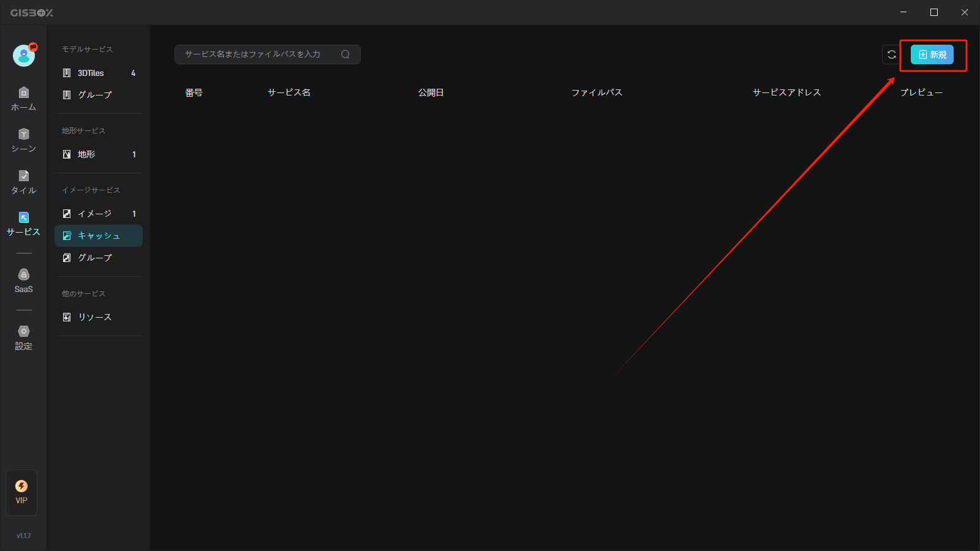Click the サービス名 column header
Viewport: 980px width, 551px height.
click(289, 92)
